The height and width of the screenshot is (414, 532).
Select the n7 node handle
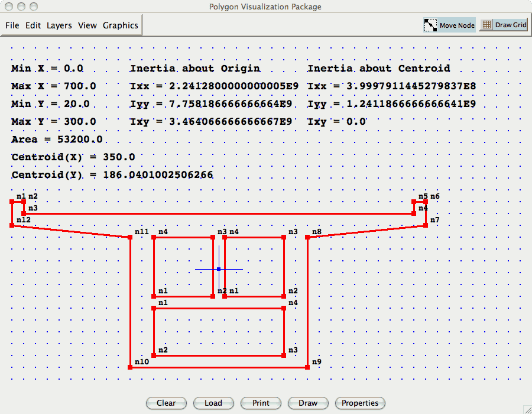coord(426,225)
